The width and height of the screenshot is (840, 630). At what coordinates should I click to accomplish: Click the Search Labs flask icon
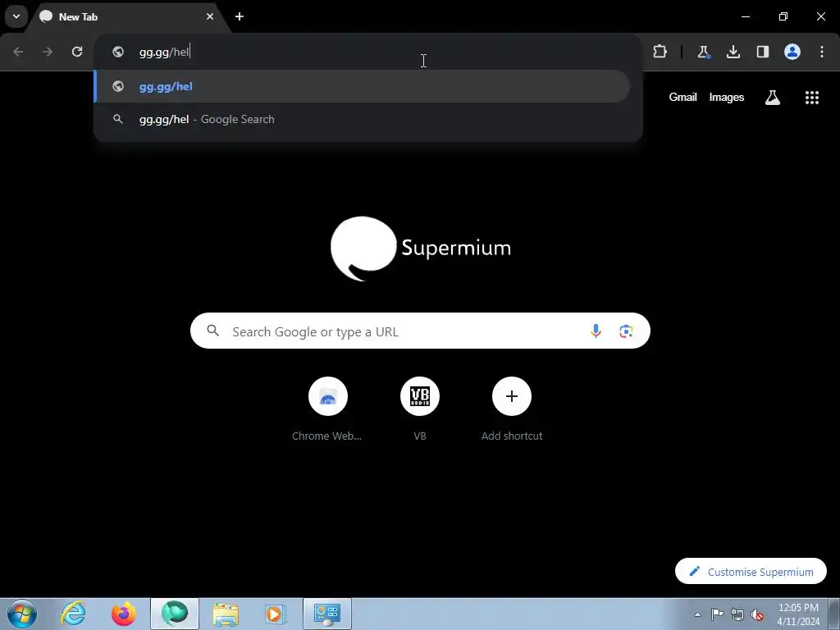[x=773, y=98]
